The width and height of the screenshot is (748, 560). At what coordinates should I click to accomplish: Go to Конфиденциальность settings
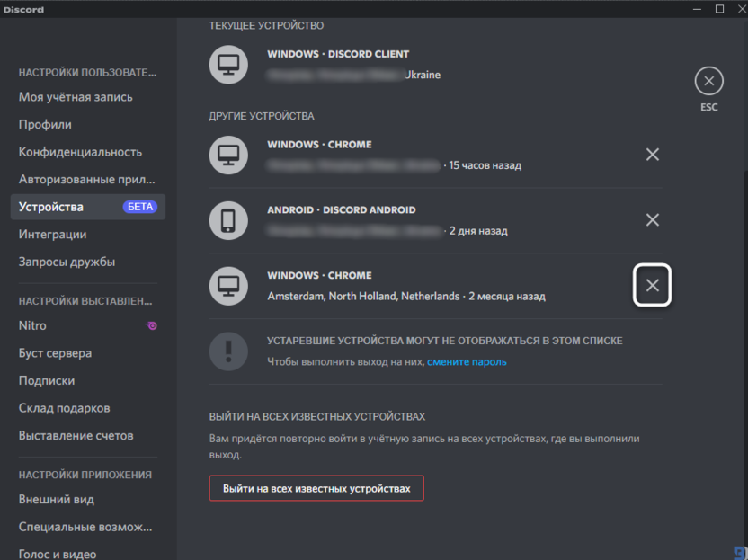[x=88, y=152]
